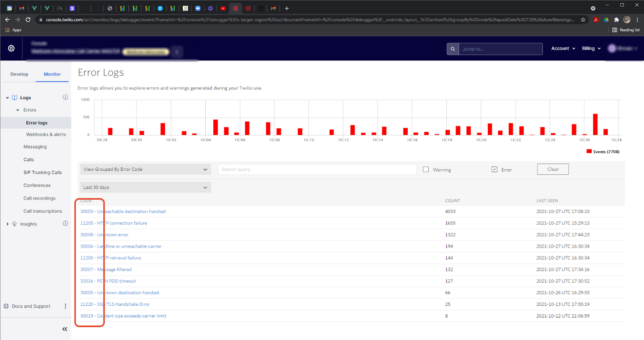The height and width of the screenshot is (340, 644).
Task: Open the Account dropdown menu
Action: tap(563, 48)
